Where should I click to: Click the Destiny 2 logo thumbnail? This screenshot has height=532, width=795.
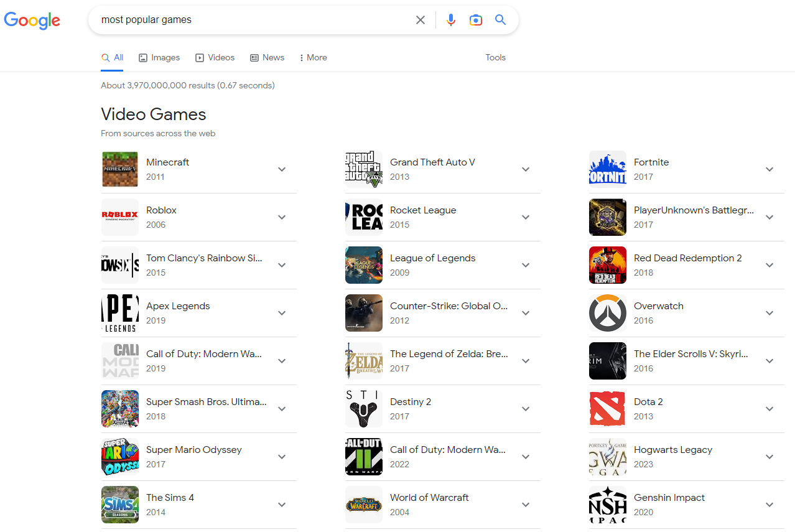[364, 409]
